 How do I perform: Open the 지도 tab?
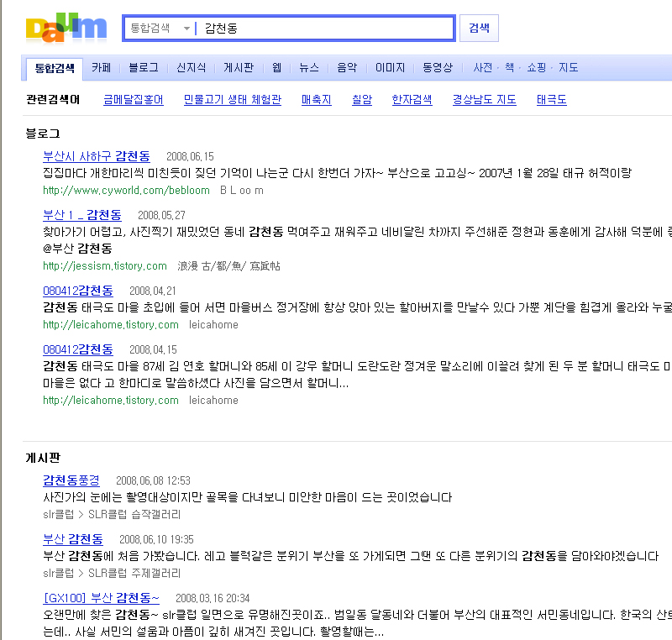coord(569,68)
